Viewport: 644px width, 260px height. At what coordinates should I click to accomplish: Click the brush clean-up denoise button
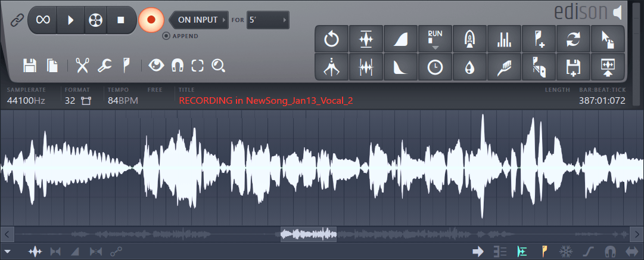(x=505, y=67)
